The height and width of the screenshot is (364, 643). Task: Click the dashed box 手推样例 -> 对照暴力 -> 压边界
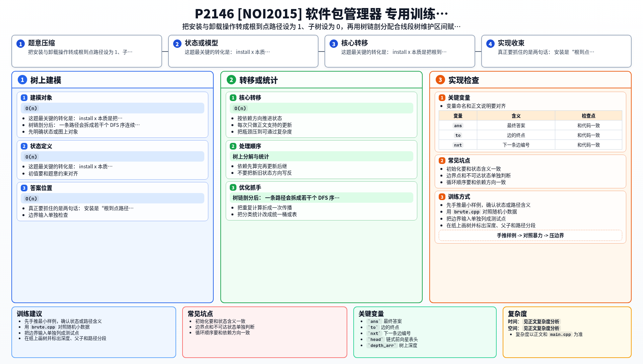coord(530,236)
